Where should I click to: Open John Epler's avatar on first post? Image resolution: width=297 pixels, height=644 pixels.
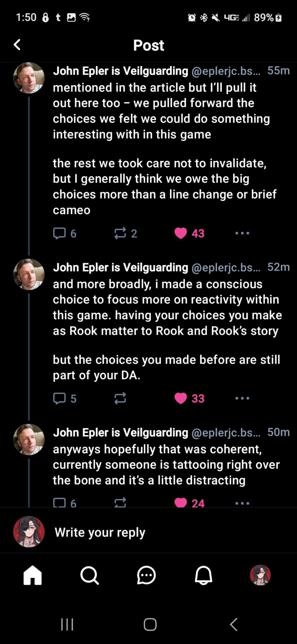tap(29, 77)
